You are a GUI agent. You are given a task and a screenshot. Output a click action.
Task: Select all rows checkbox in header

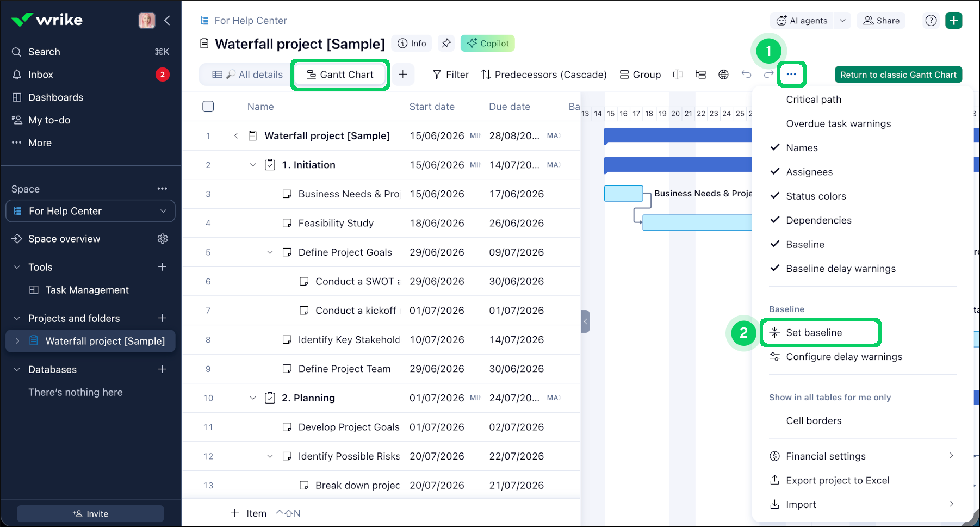click(x=208, y=107)
